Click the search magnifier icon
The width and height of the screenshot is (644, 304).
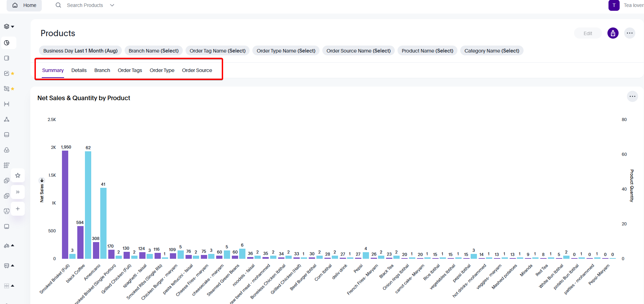pos(58,5)
